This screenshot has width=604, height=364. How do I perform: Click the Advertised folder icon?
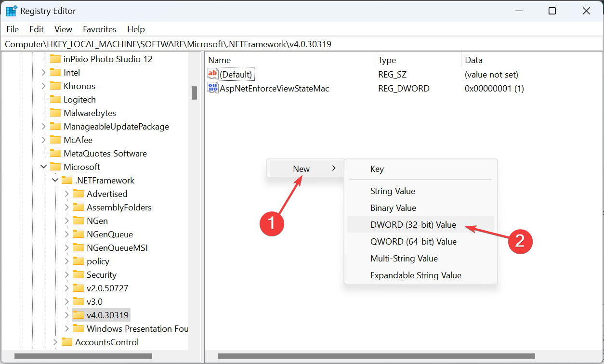pyautogui.click(x=78, y=194)
